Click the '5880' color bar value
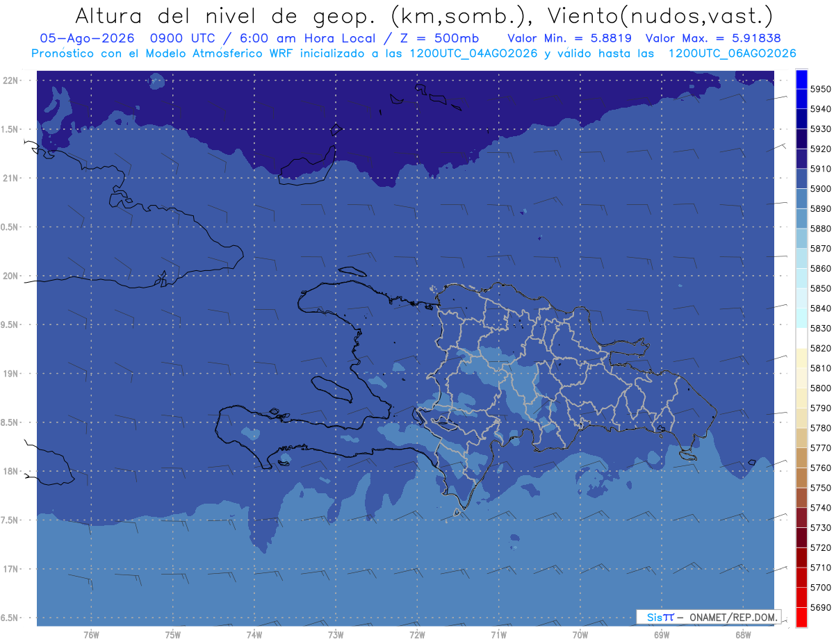Viewport: 834px width, 644px height. coord(821,229)
